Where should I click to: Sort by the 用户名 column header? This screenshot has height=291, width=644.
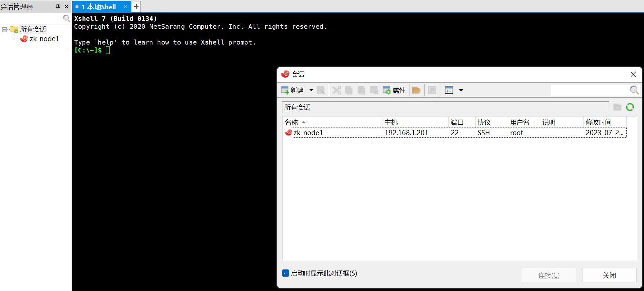pos(524,122)
